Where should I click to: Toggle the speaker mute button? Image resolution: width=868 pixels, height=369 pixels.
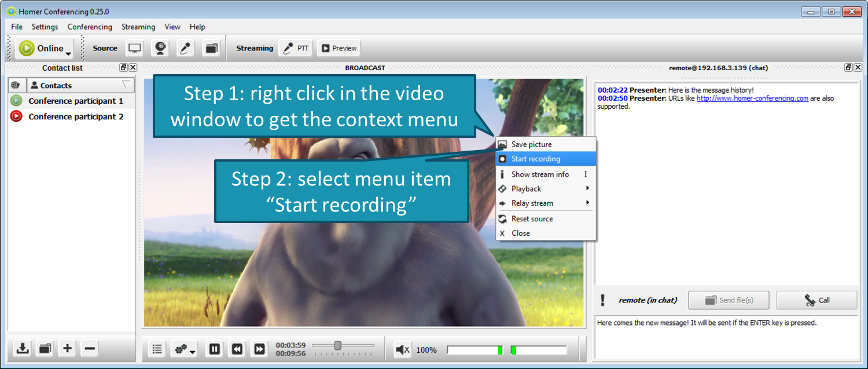[x=402, y=350]
